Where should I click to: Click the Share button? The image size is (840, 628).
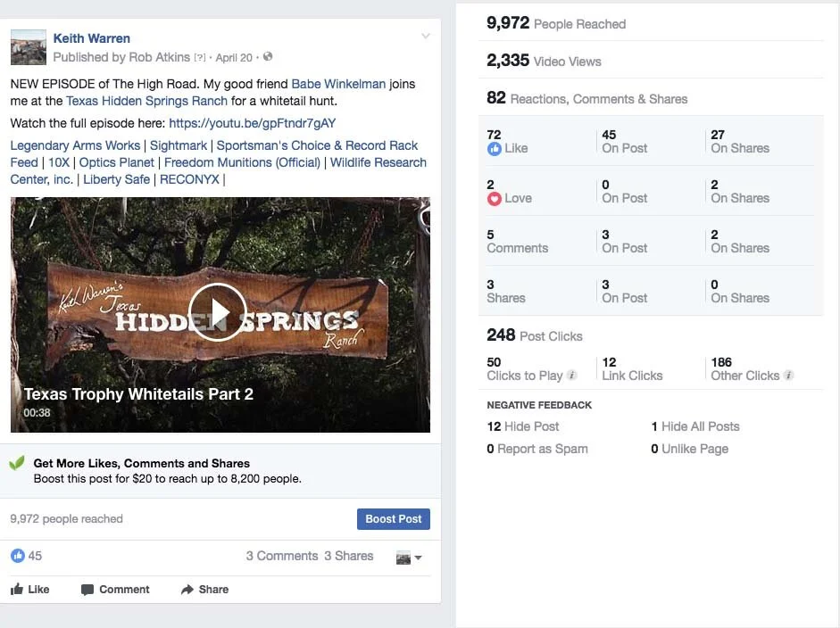point(204,590)
